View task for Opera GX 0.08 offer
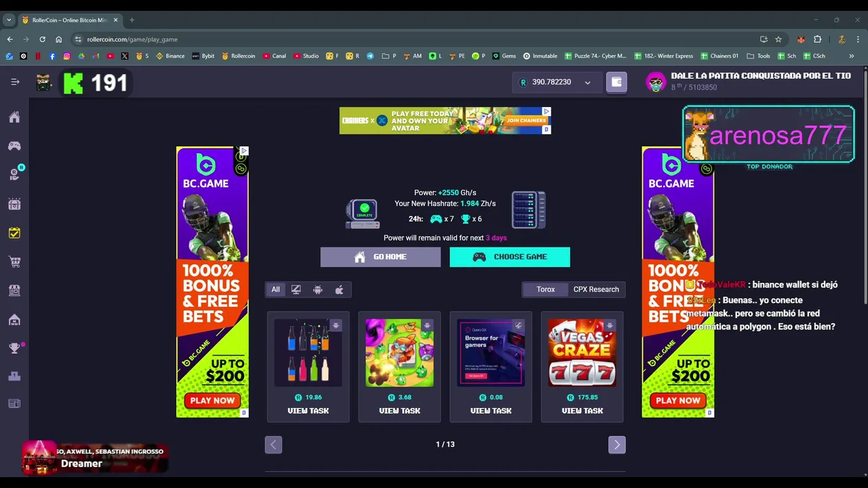The image size is (868, 488). tap(491, 411)
